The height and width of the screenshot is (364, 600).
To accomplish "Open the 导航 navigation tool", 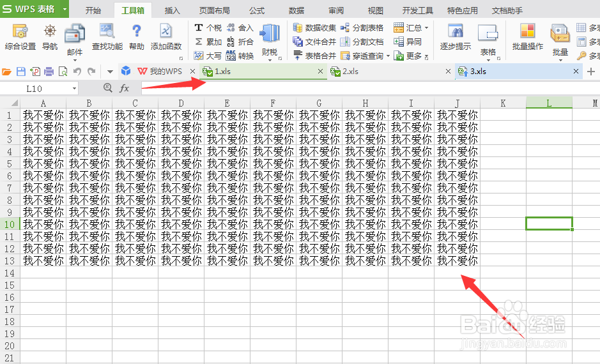I will coord(50,36).
